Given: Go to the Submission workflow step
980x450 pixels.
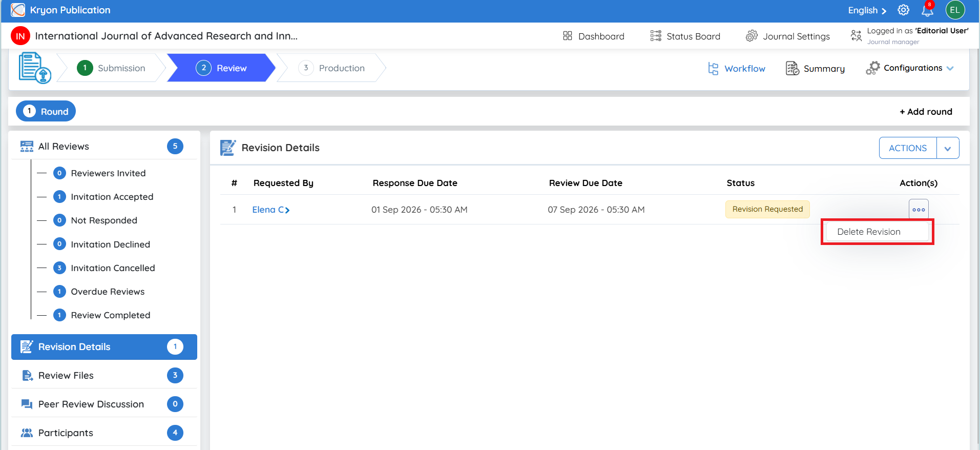Looking at the screenshot, I should click(x=111, y=68).
